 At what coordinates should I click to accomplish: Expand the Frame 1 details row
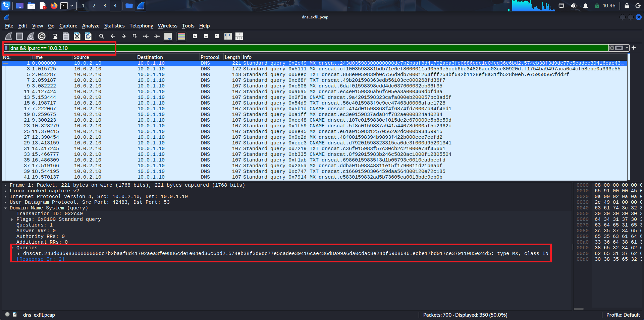tap(5, 185)
